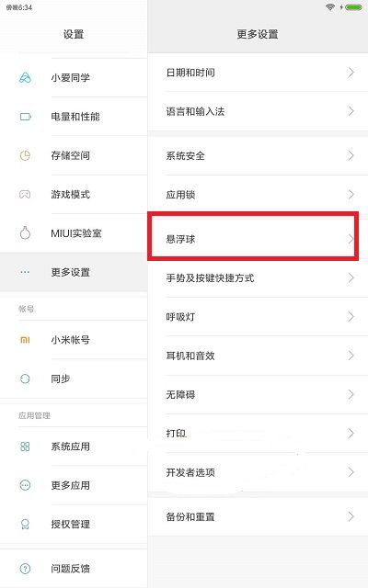Tap the arrow next to 语言和输入法
The image size is (368, 588).
pyautogui.click(x=351, y=111)
